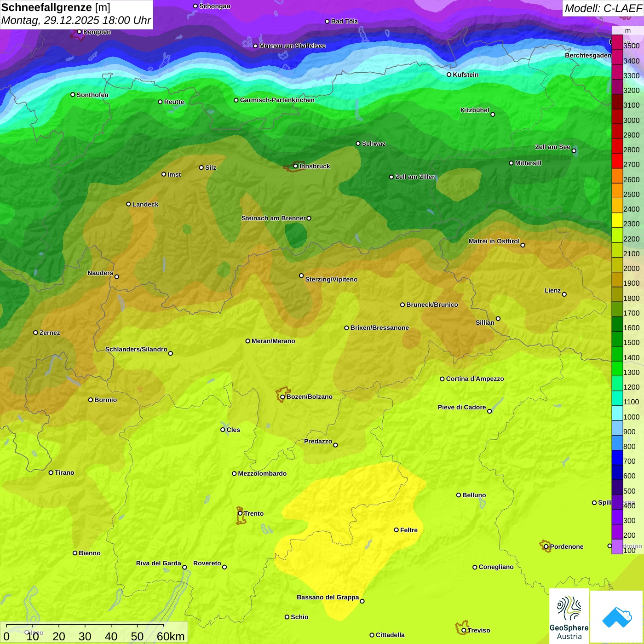The width and height of the screenshot is (644, 644).
Task: Click the Riva del Garda label
Action: click(x=159, y=563)
